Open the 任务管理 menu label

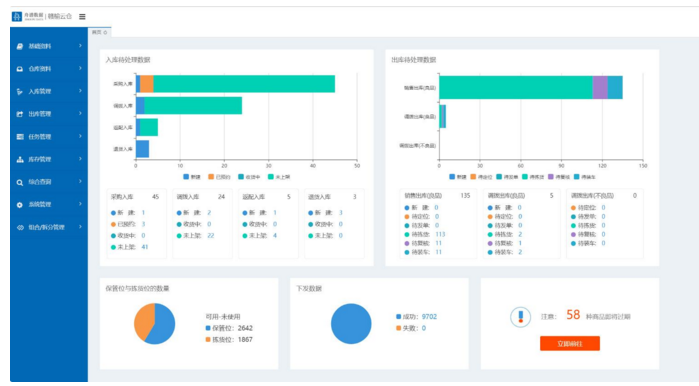[40, 137]
